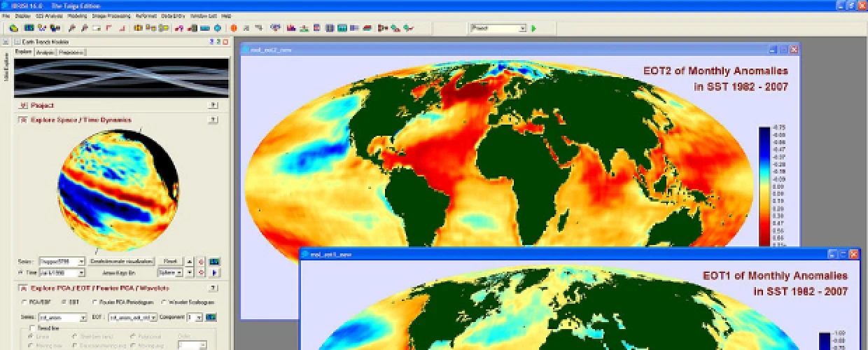Open the File menu

6,15
